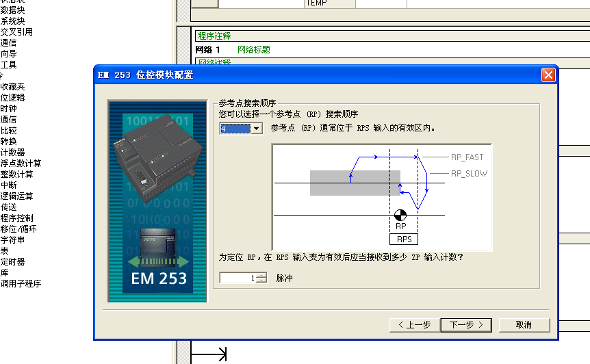Screen dimensions: 590x364
Task: Select 库 instruction folder
Action: [x=4, y=272]
